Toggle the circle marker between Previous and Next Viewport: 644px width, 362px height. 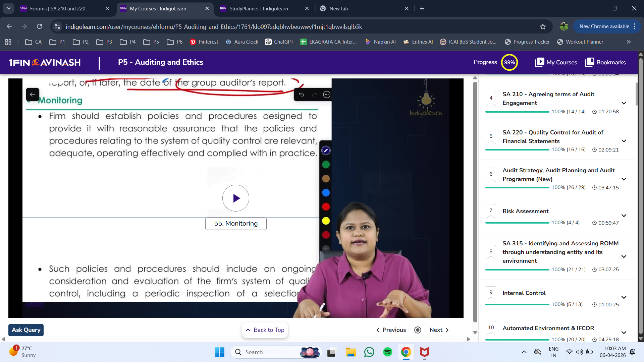[418, 330]
